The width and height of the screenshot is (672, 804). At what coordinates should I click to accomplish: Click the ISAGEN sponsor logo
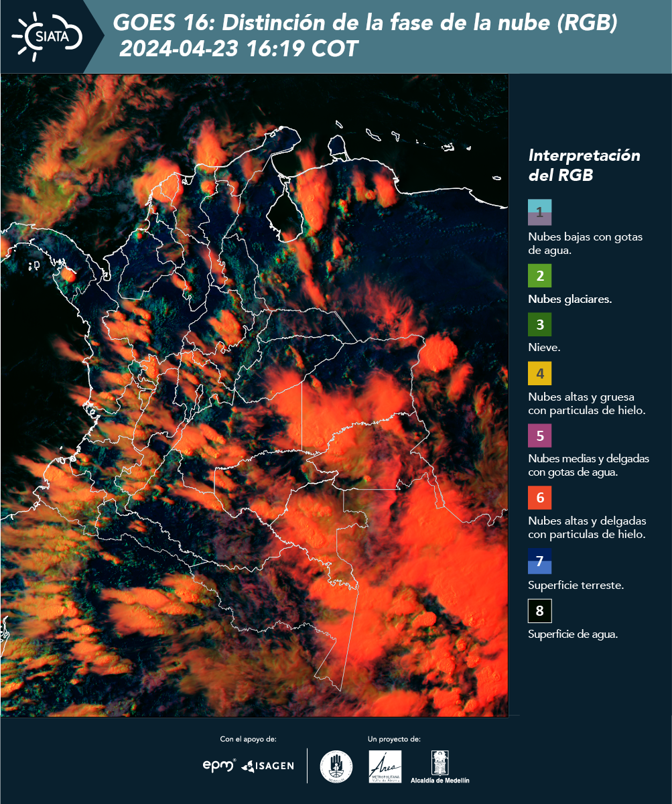pos(267,766)
